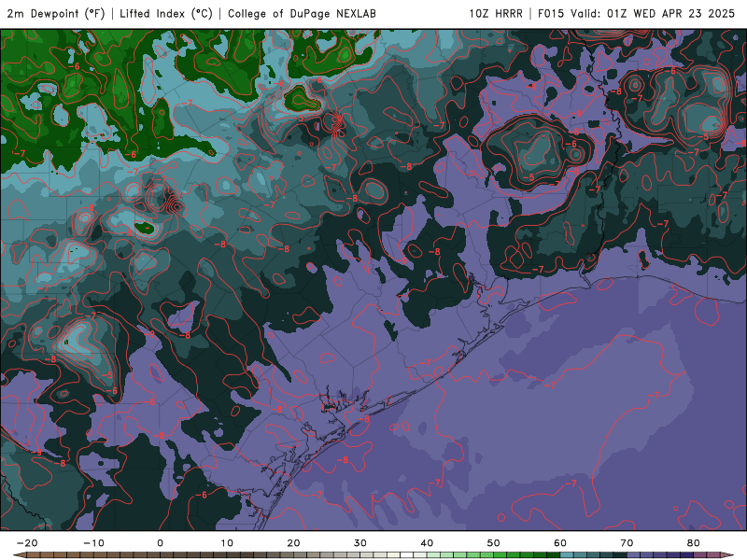This screenshot has height=560, width=747.
Task: Click the 20 label on the color scale
Action: click(x=293, y=543)
